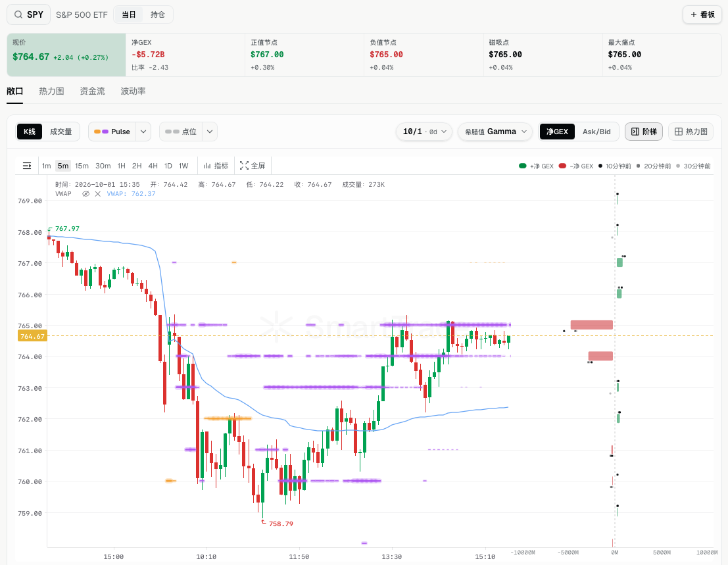This screenshot has width=728, height=565.
Task: Open the 10/1 0d expiry dropdown
Action: pos(424,132)
